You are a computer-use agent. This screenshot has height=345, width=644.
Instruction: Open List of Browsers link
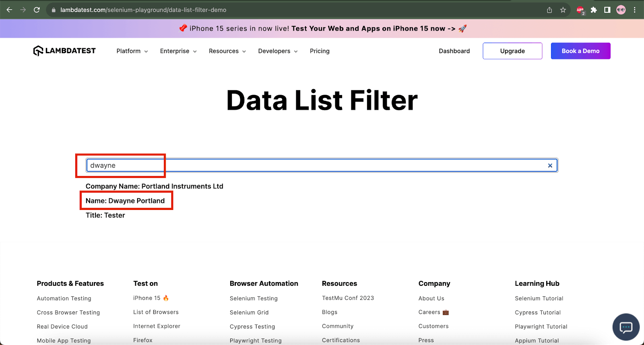(156, 312)
